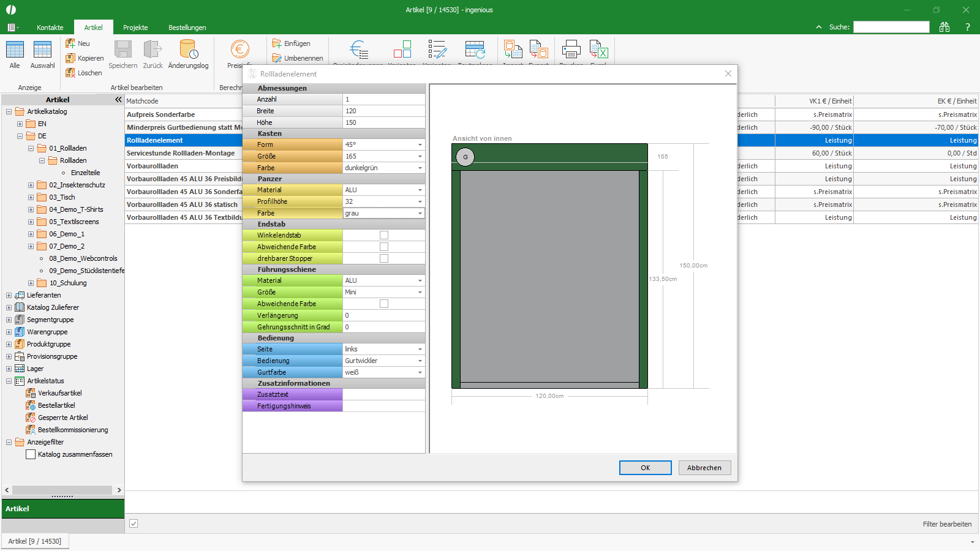
Task: Click the Löschen icon
Action: coord(70,73)
